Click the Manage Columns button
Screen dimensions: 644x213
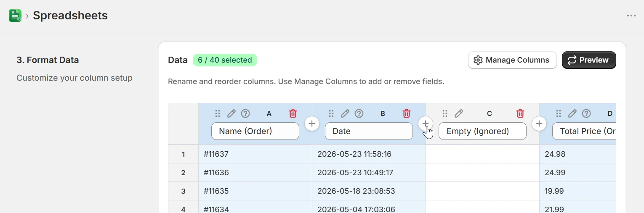pyautogui.click(x=512, y=60)
